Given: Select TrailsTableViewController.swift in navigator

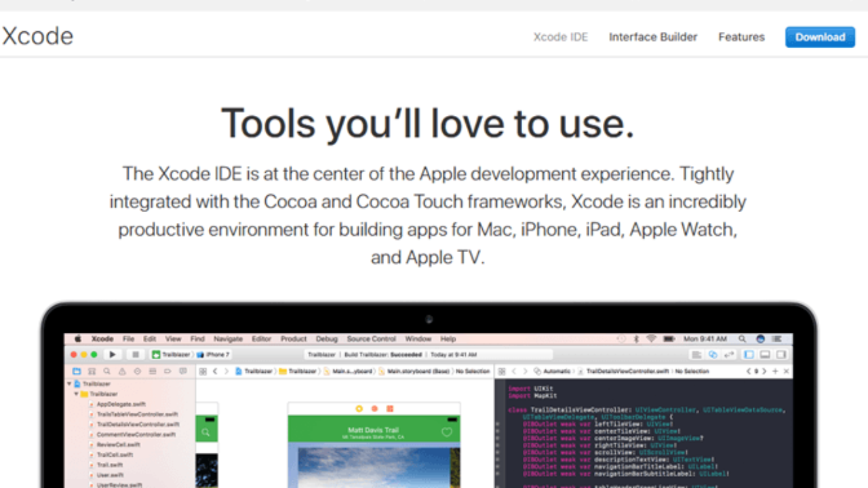Looking at the screenshot, I should click(134, 414).
